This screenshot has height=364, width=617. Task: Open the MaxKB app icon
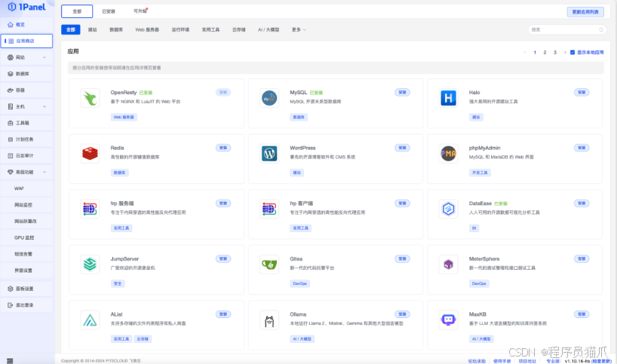(448, 320)
